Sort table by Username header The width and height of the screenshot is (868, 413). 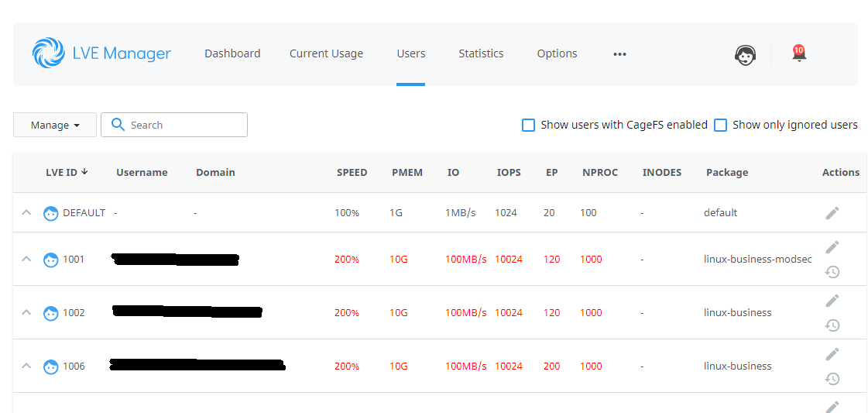point(142,172)
